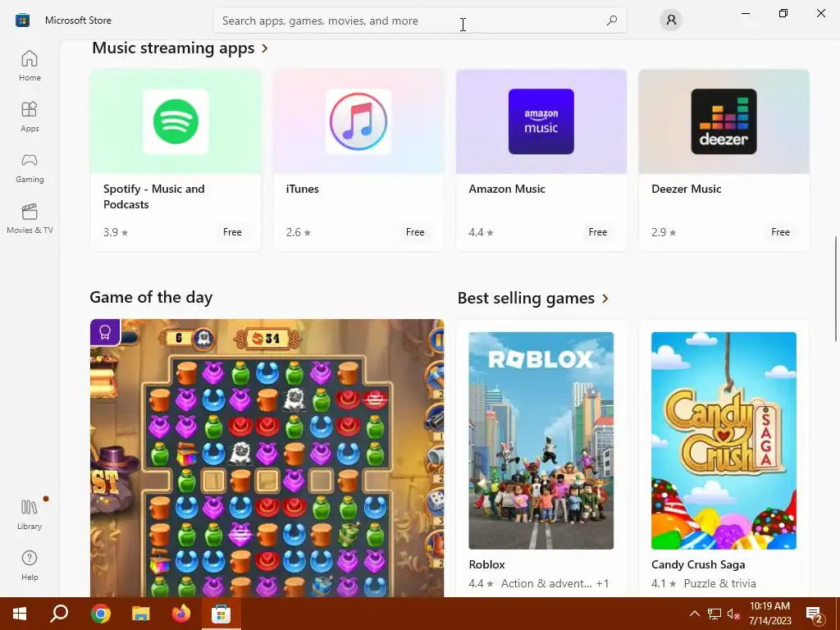Click the iTunes app icon
This screenshot has height=630, width=840.
click(x=358, y=121)
